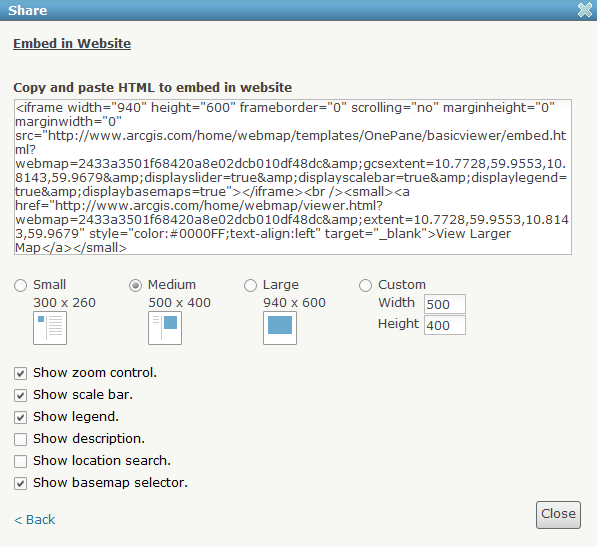The height and width of the screenshot is (547, 597).
Task: Click the custom Width input field
Action: (x=445, y=304)
